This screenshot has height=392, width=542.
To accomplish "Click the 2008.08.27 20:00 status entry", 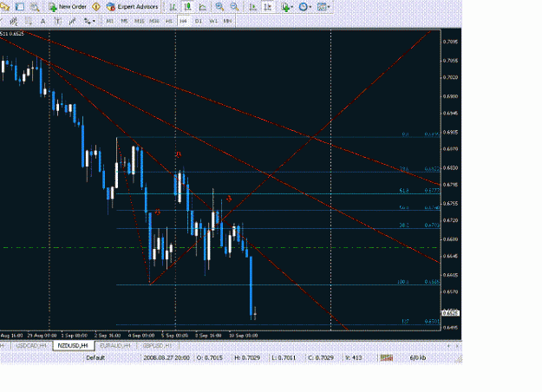I will (x=167, y=358).
